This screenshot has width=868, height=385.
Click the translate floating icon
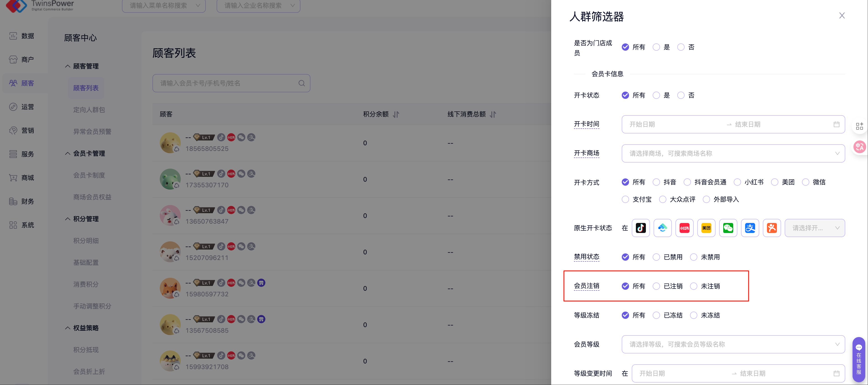pyautogui.click(x=859, y=147)
